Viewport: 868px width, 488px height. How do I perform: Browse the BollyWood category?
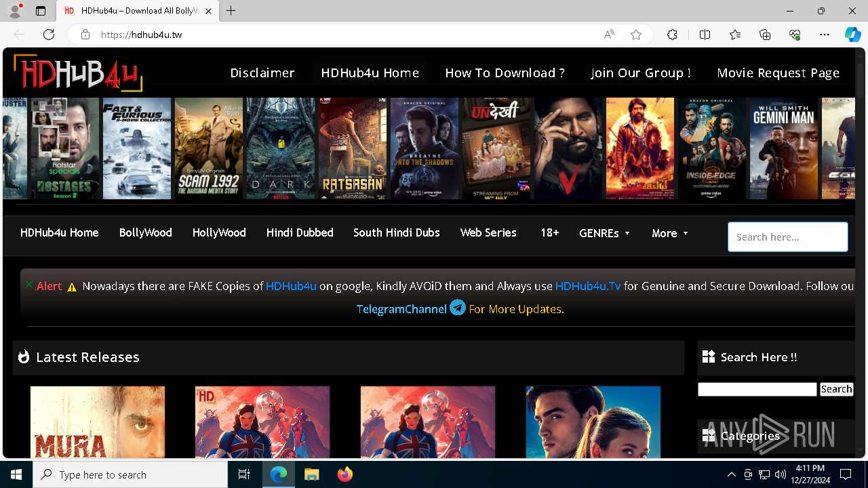pyautogui.click(x=146, y=232)
